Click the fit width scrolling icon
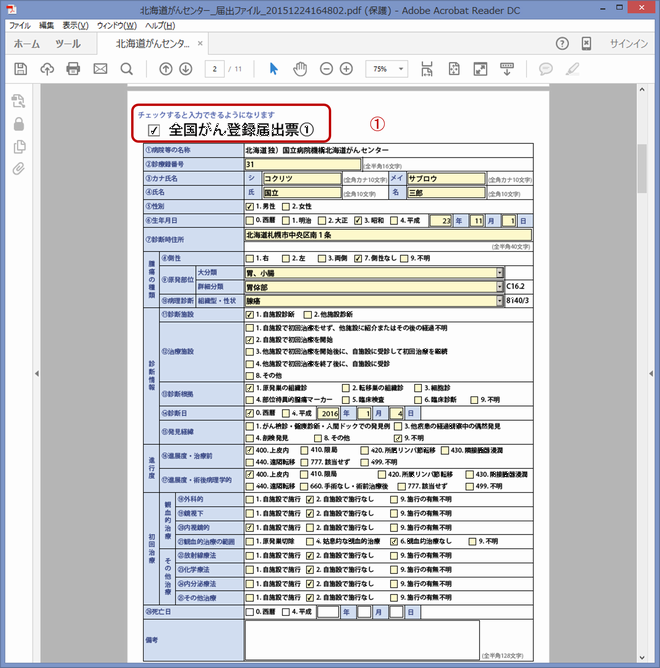This screenshot has height=668, width=660. 427,69
